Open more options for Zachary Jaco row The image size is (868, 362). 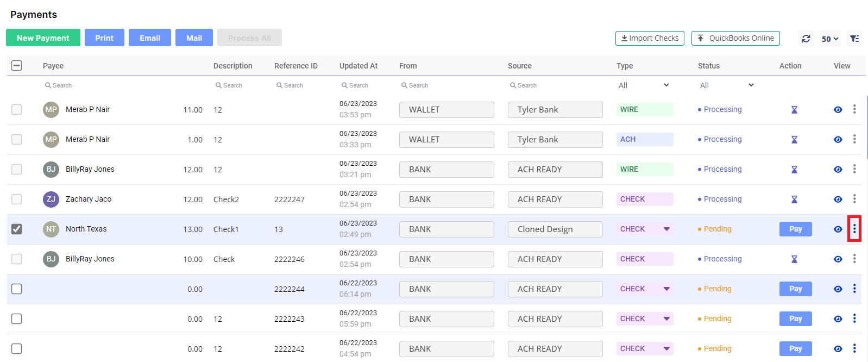(854, 199)
